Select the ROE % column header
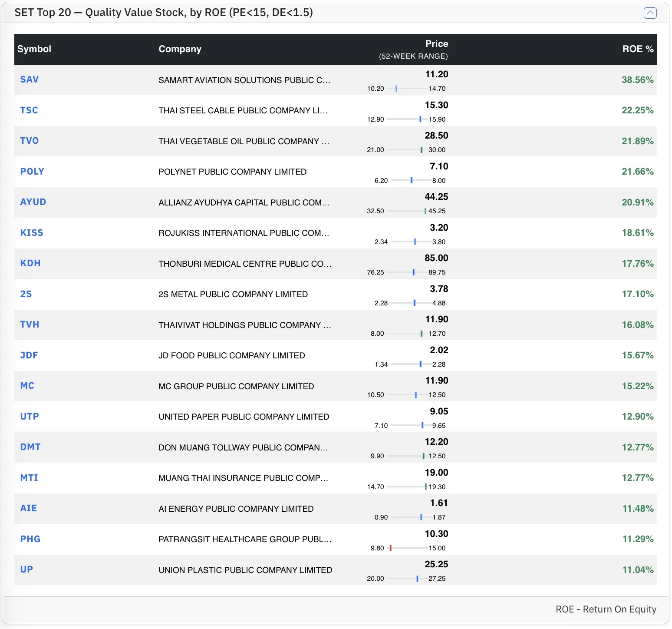Screen dimensions: 672x629 point(638,49)
